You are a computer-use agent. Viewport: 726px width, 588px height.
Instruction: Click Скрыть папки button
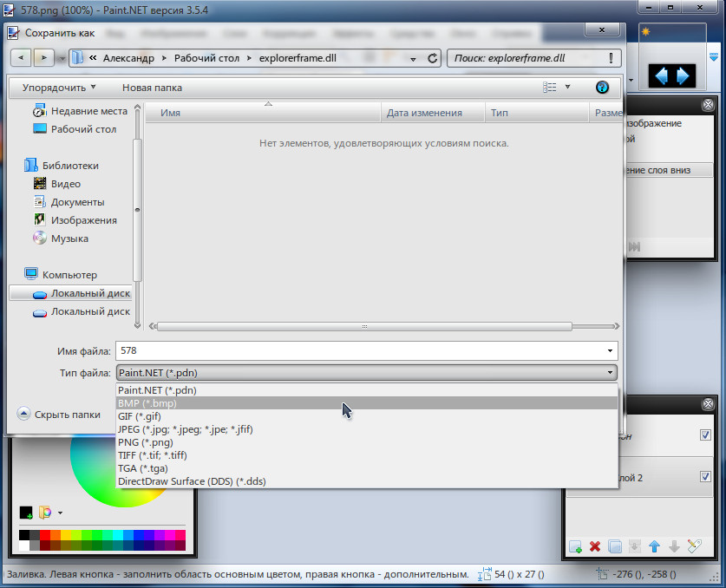point(59,415)
